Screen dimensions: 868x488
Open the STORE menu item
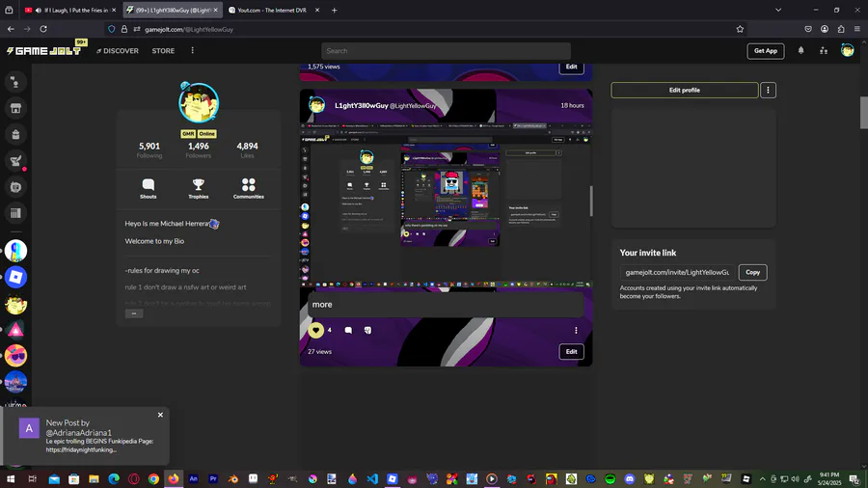click(x=163, y=51)
